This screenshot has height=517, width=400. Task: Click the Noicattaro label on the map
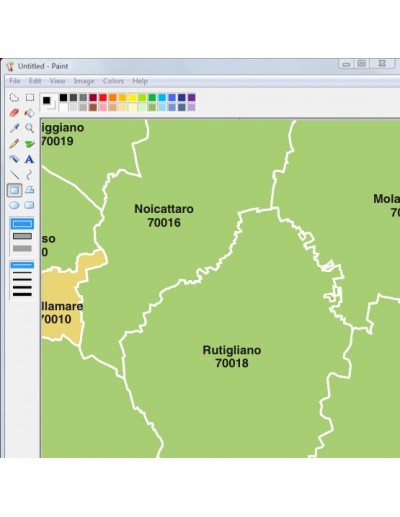164,209
